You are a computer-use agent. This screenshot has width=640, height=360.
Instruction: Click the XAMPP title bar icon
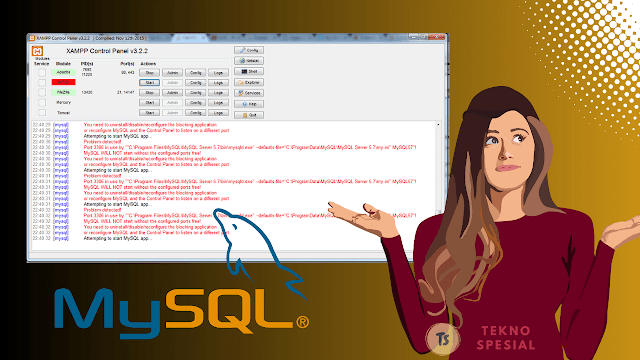pos(32,38)
